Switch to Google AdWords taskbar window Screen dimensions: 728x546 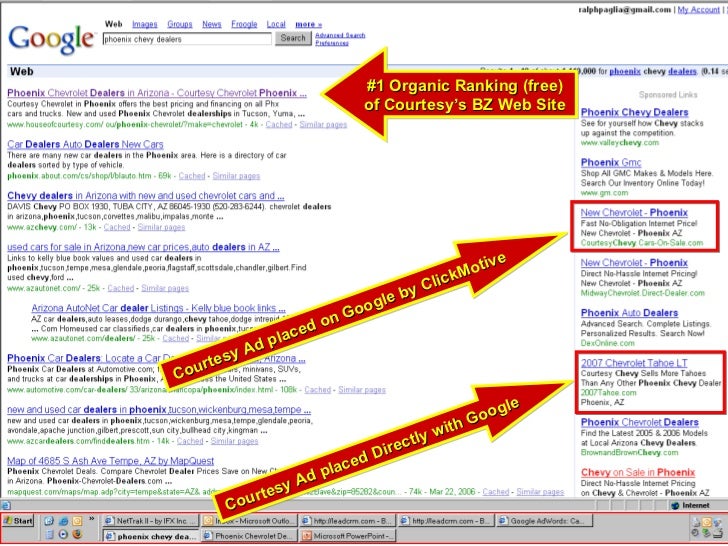pyautogui.click(x=545, y=520)
